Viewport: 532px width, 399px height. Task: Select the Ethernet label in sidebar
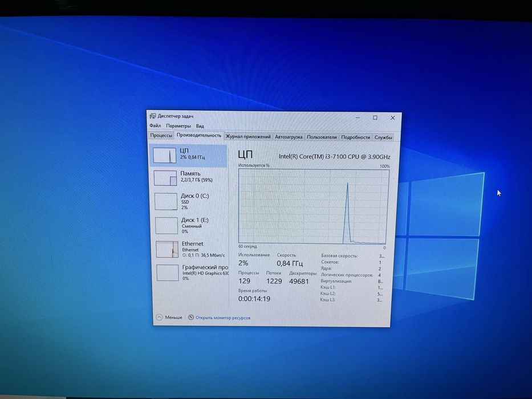tap(193, 243)
